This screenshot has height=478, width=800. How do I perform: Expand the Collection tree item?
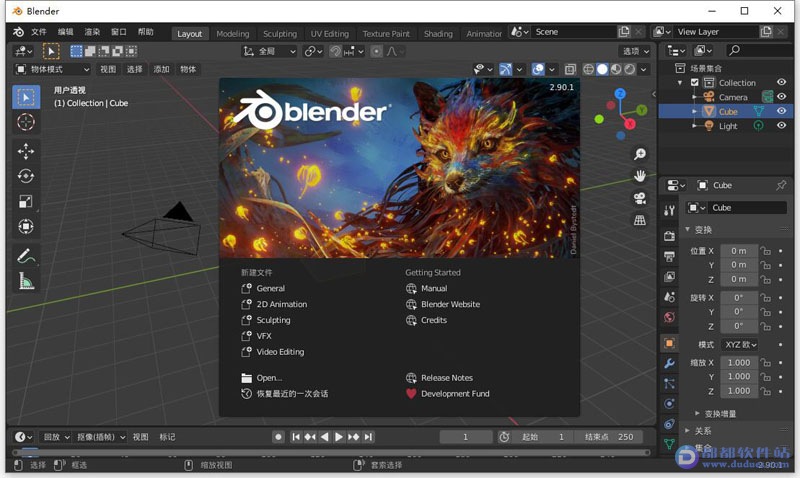pos(680,83)
